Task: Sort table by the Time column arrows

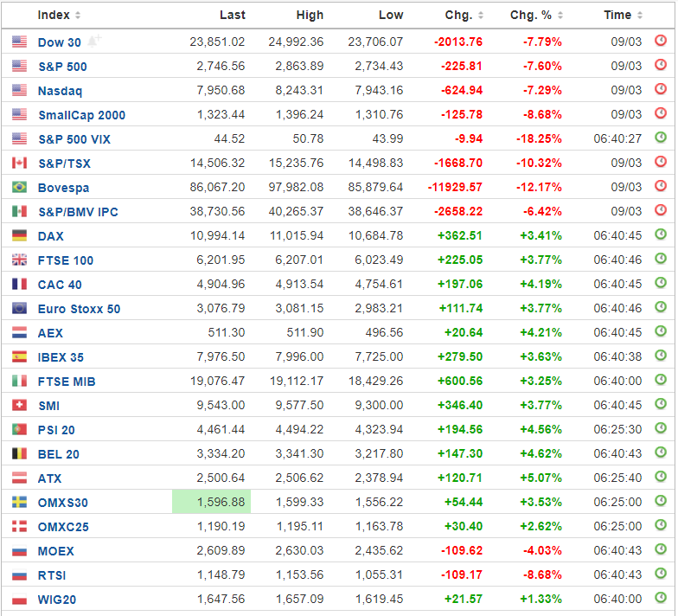Action: point(640,16)
